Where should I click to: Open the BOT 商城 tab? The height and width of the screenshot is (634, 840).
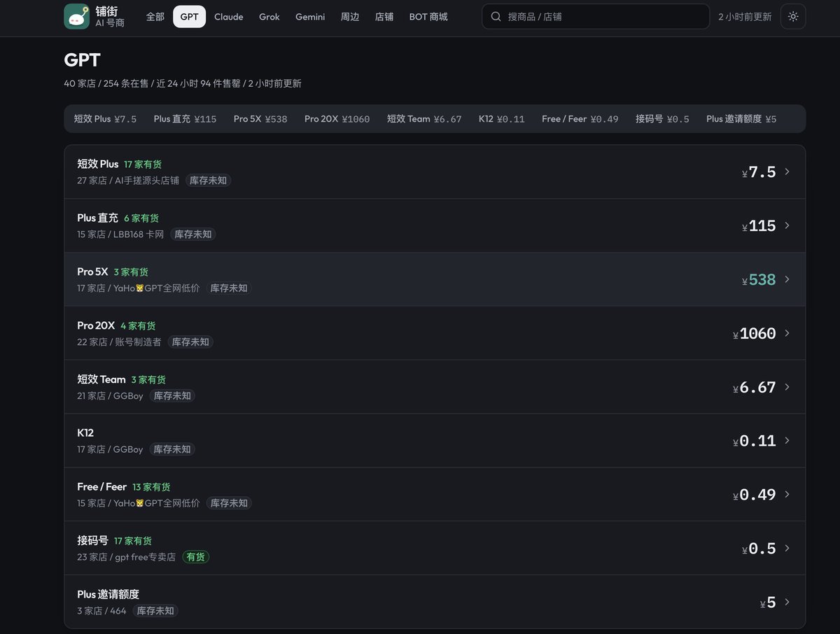click(428, 16)
